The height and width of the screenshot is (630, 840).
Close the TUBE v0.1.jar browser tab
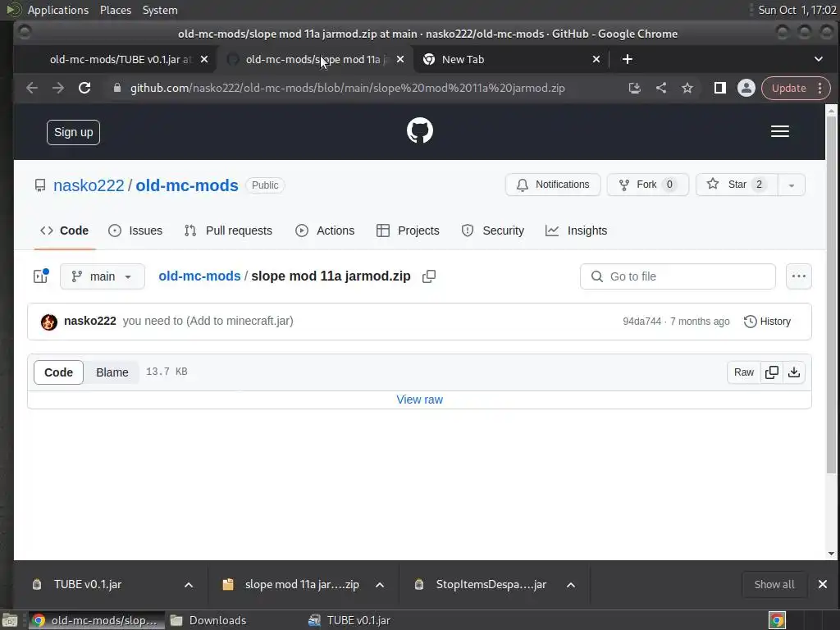point(204,59)
